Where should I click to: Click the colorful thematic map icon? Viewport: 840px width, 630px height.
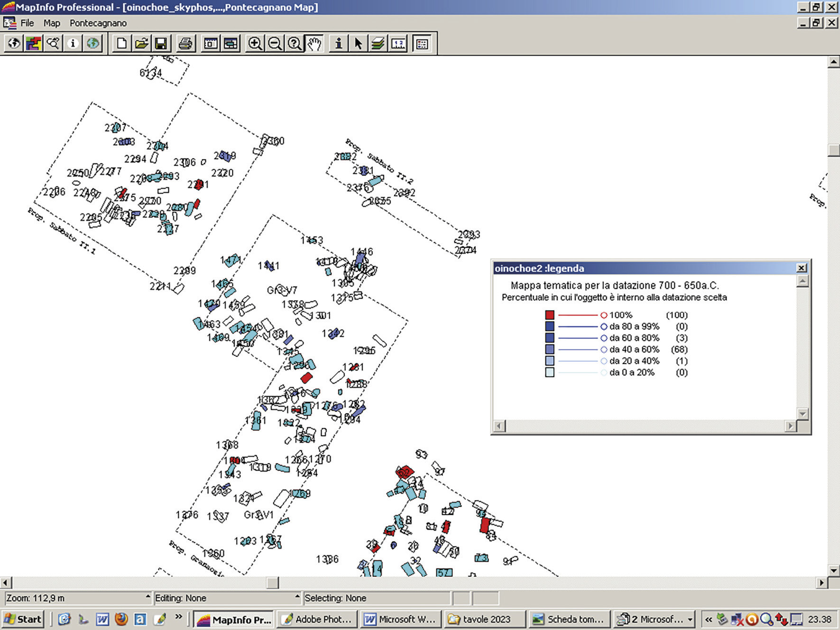pos(34,44)
